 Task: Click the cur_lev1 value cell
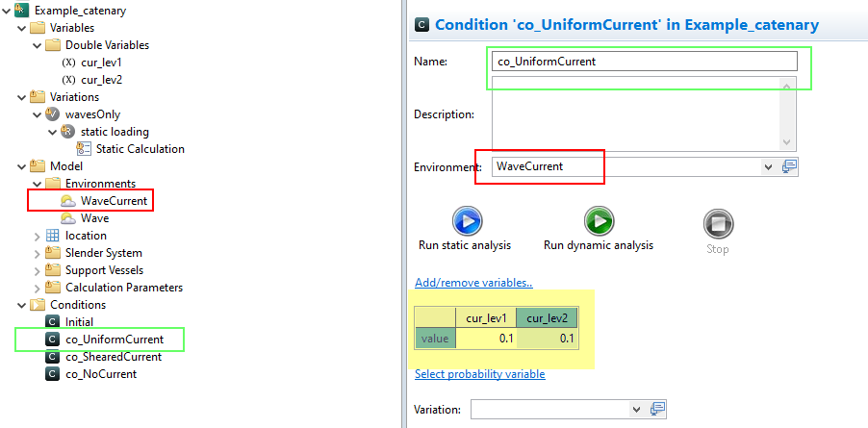pyautogui.click(x=486, y=339)
